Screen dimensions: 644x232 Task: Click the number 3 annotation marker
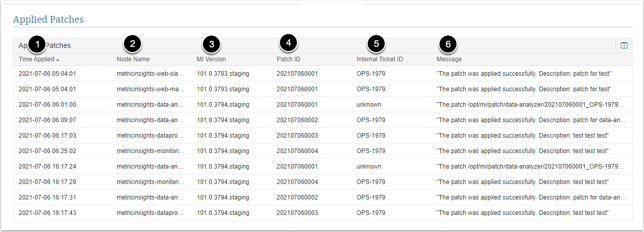click(211, 44)
